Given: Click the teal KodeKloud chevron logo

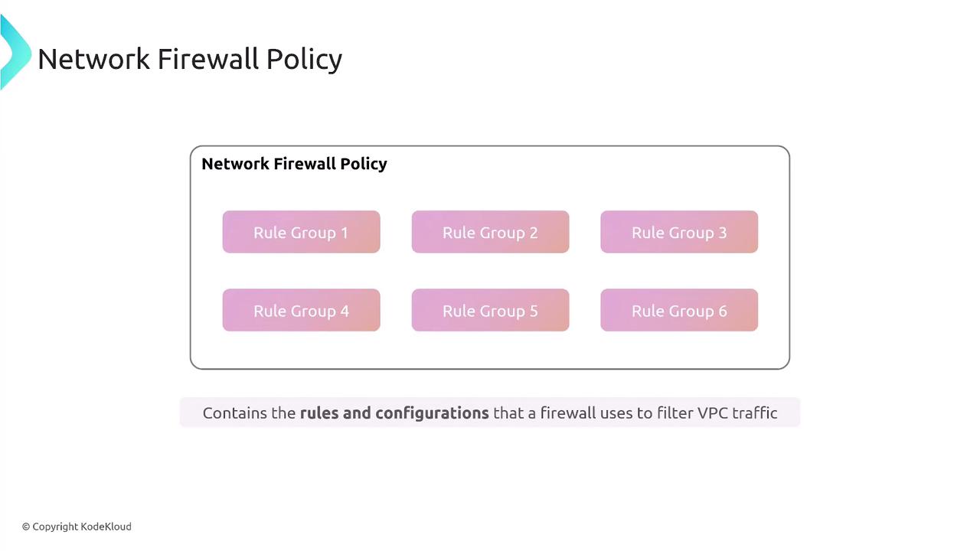Looking at the screenshot, I should tap(14, 51).
